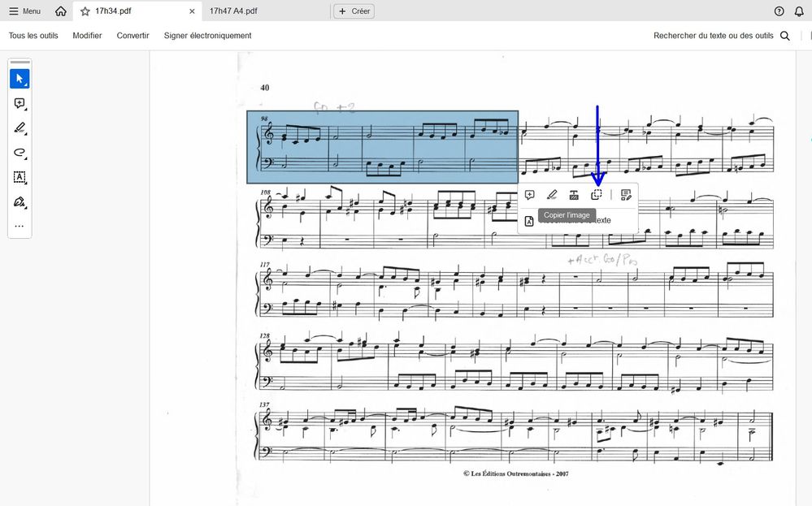The image size is (812, 506).
Task: Close the 17h34.pdf tab
Action: tap(192, 11)
